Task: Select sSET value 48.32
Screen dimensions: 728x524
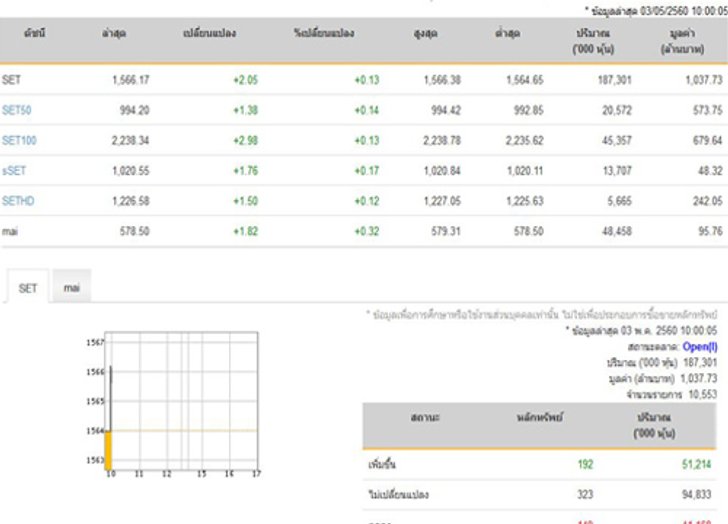Action: click(710, 170)
